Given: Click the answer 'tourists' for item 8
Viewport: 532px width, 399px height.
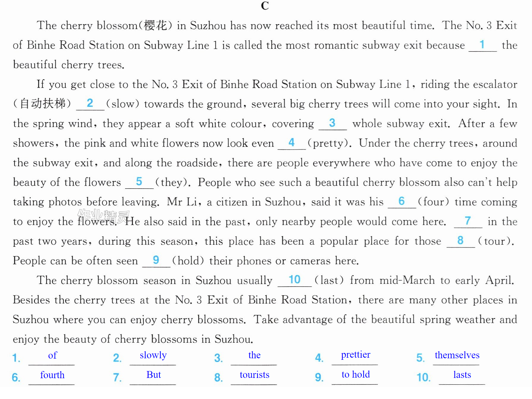Looking at the screenshot, I should coord(254,375).
